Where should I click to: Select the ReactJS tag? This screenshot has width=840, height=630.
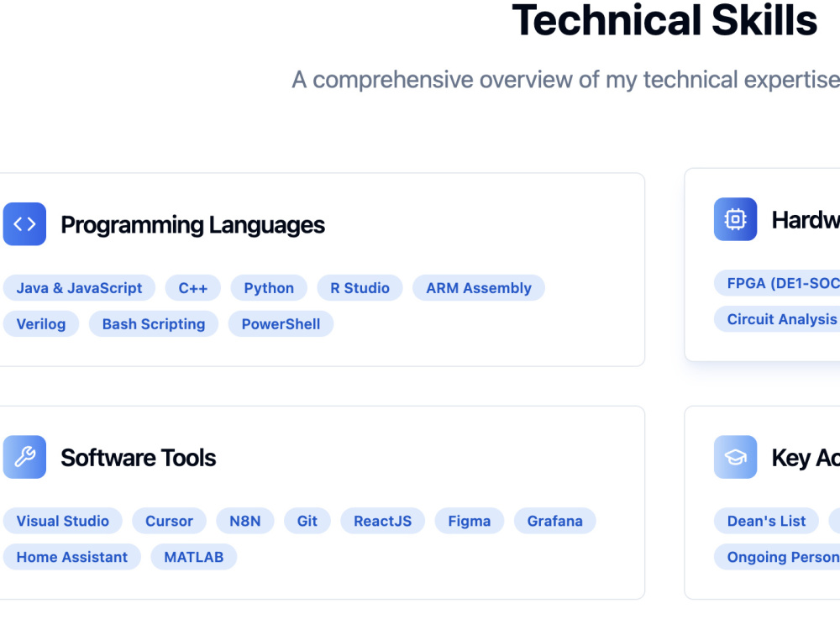coord(382,521)
